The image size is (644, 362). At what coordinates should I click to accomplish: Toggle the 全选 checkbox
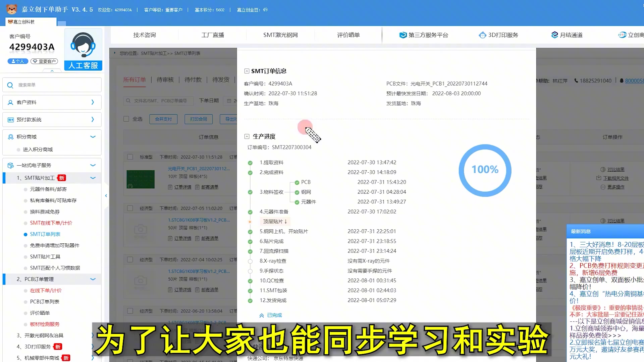pos(126,119)
